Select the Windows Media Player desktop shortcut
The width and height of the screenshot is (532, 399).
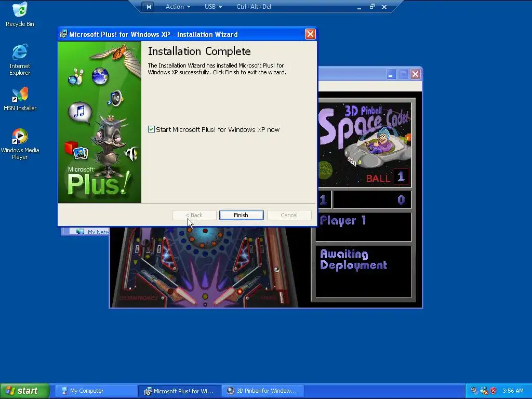coord(20,144)
